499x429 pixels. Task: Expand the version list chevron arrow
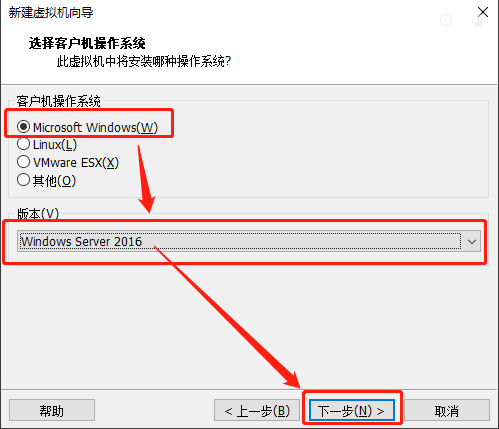pyautogui.click(x=472, y=241)
